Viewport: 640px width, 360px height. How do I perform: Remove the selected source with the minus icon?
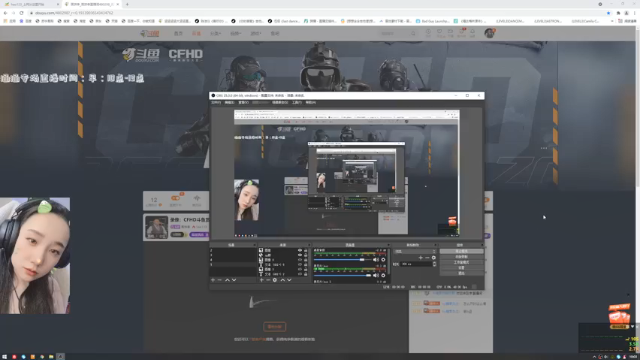pyautogui.click(x=268, y=280)
